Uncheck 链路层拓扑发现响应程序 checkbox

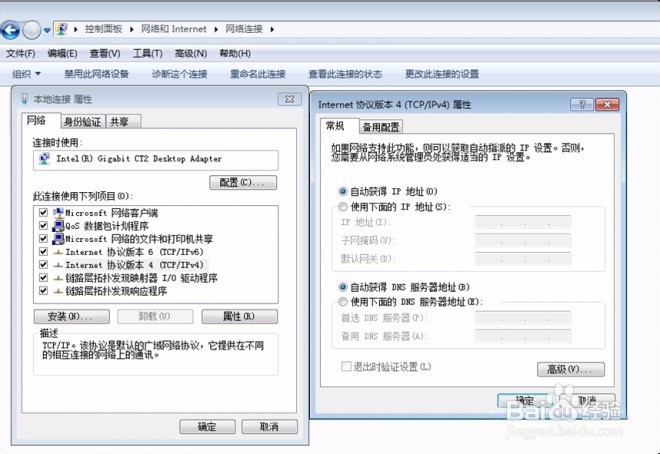pos(43,291)
